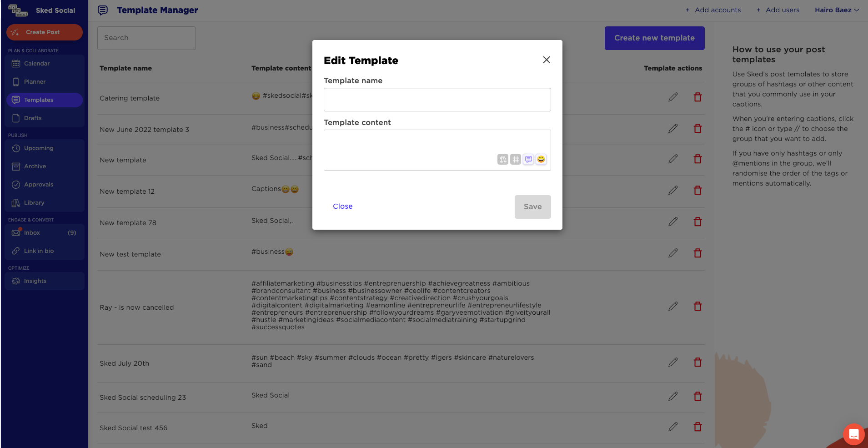
Task: Open the chat support bubble icon
Action: tap(853, 434)
